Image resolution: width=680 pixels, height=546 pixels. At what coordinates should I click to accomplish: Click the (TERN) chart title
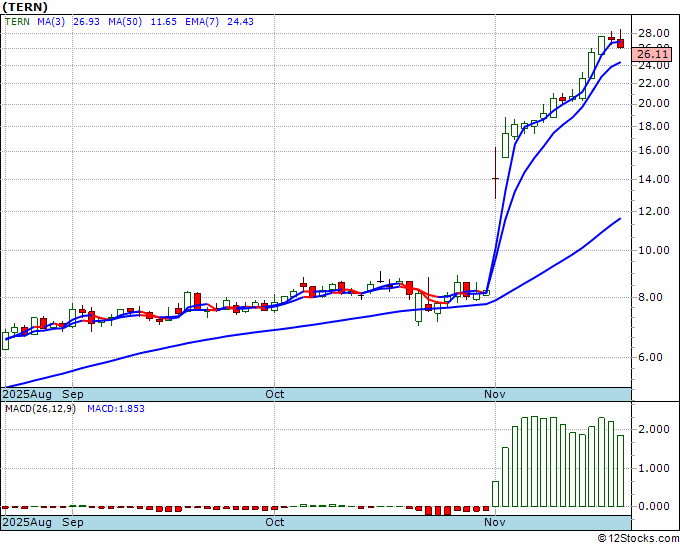pos(25,7)
